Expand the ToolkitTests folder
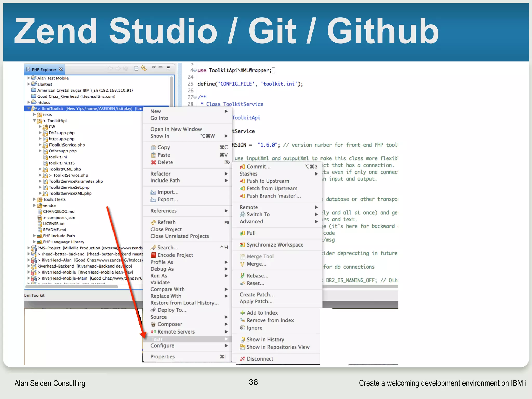This screenshot has height=399, width=532. click(x=34, y=199)
